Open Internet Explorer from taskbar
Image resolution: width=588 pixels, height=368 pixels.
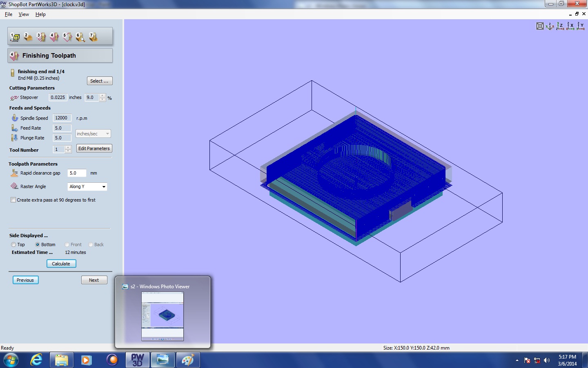(x=36, y=360)
